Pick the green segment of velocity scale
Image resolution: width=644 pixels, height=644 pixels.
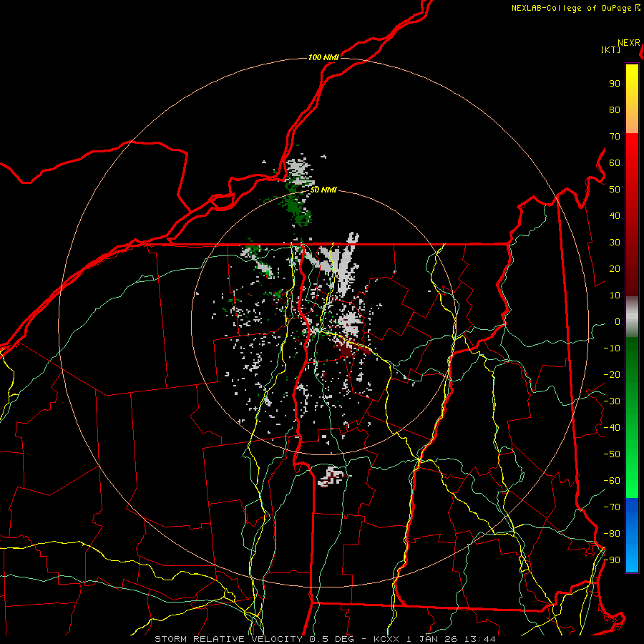(632, 417)
